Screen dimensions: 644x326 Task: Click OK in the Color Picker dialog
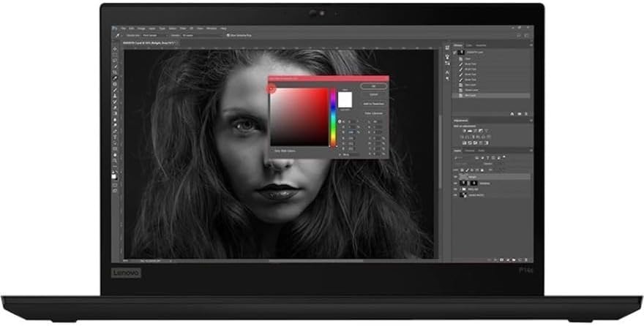(x=373, y=86)
